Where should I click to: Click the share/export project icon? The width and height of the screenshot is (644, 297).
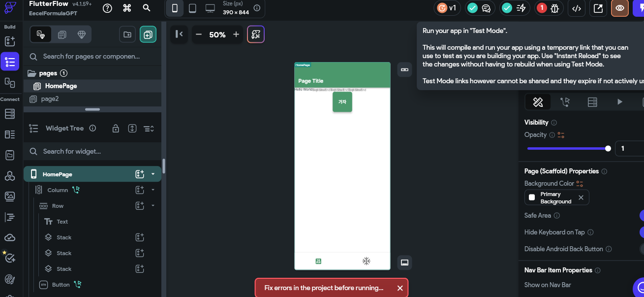[598, 8]
